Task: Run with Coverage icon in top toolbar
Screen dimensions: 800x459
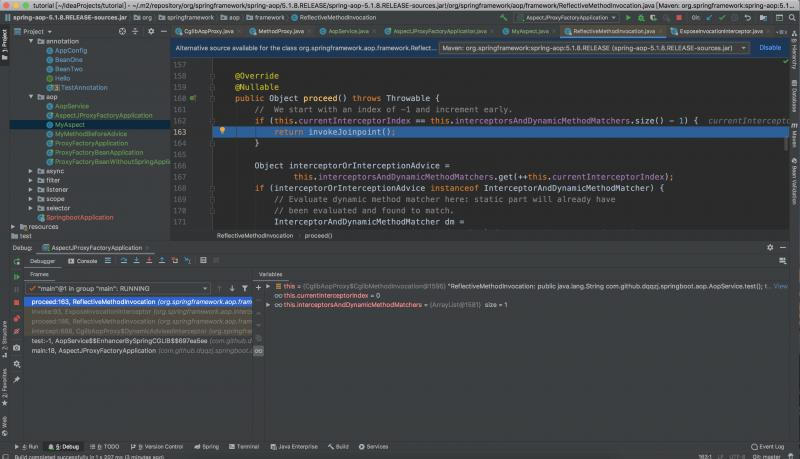Action: pos(653,18)
